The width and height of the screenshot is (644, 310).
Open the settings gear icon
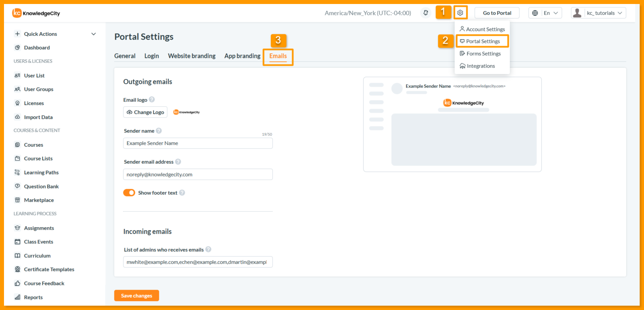click(x=460, y=13)
